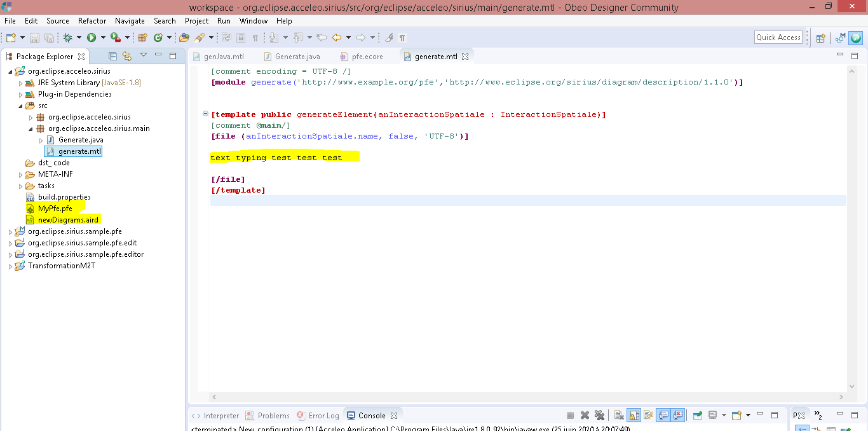Pin the Console view

pos(697,415)
